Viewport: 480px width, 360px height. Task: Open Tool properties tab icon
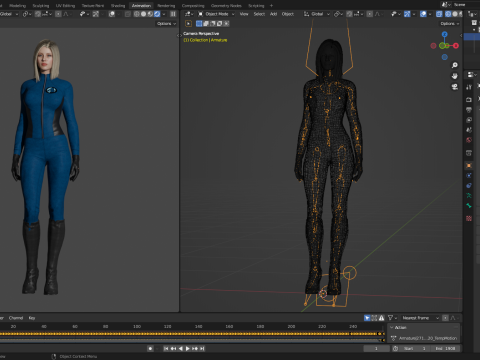click(x=469, y=87)
